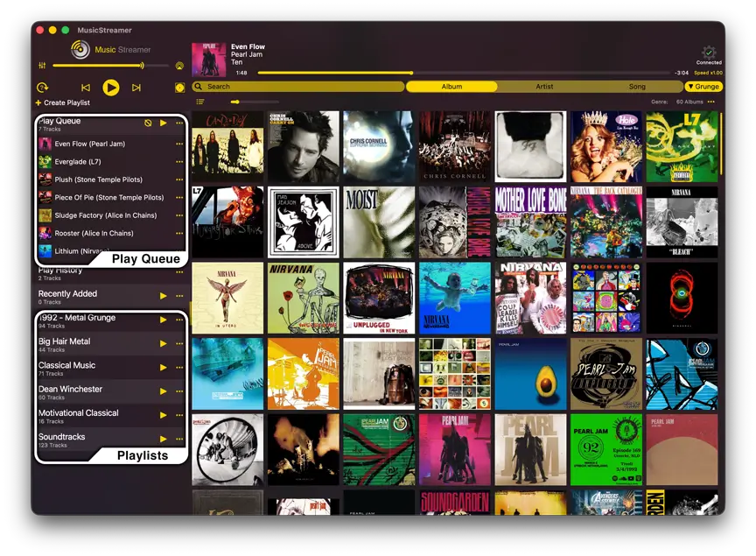The height and width of the screenshot is (556, 756).
Task: Toggle playback of the Play Queue
Action: [x=163, y=123]
